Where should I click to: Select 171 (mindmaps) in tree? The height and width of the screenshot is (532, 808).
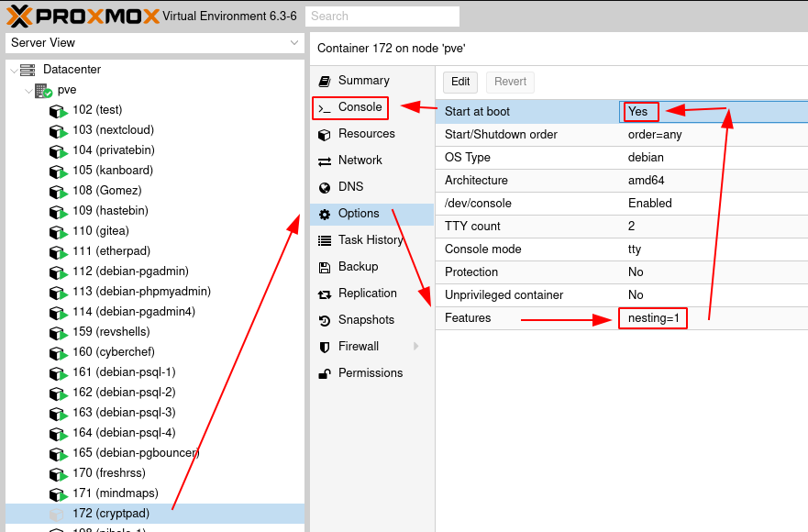155,493
